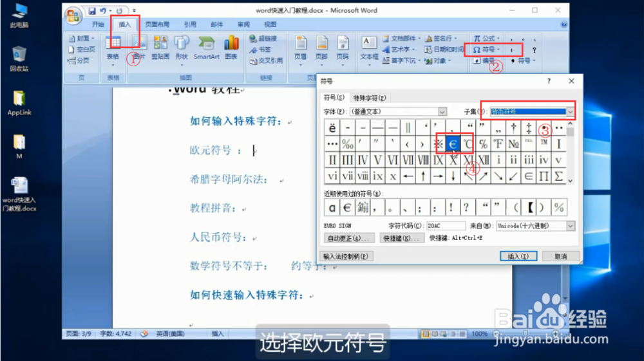The width and height of the screenshot is (644, 361).
Task: Click symbol grid scroll down arrow
Action: pos(570,180)
